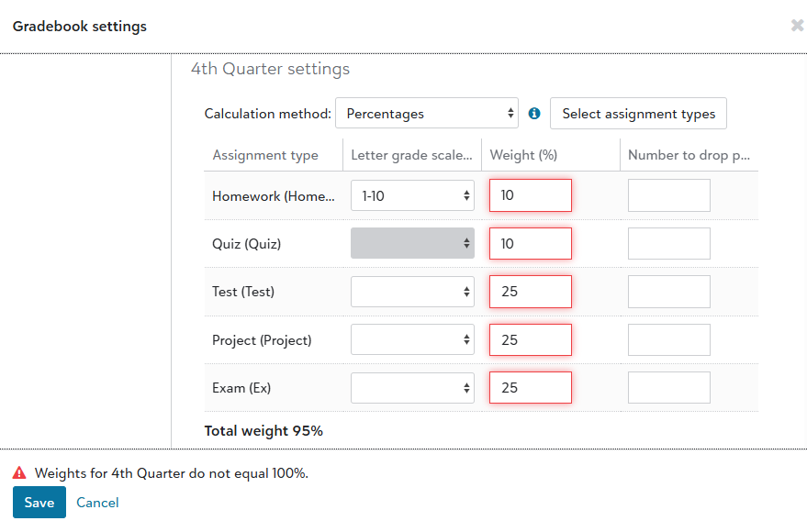Save the gradebook settings
The image size is (807, 532).
(39, 502)
